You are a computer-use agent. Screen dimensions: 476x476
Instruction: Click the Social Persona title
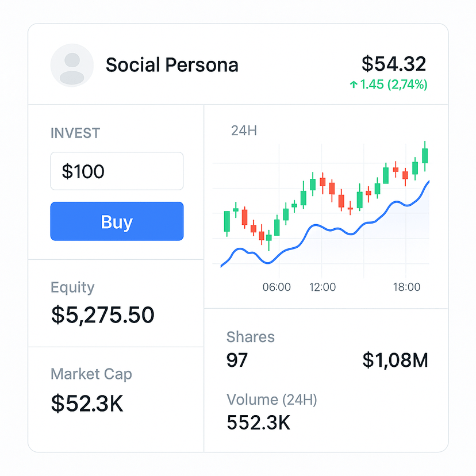click(x=172, y=65)
